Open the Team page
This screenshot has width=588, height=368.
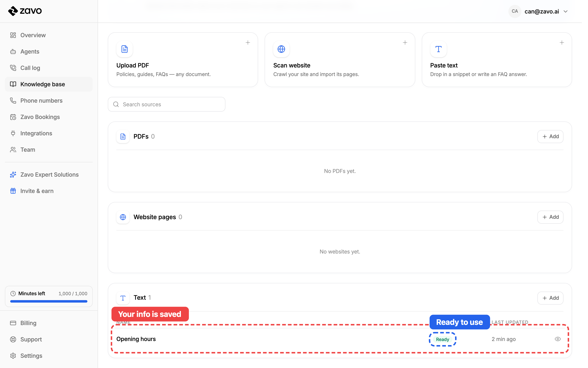[49, 150]
